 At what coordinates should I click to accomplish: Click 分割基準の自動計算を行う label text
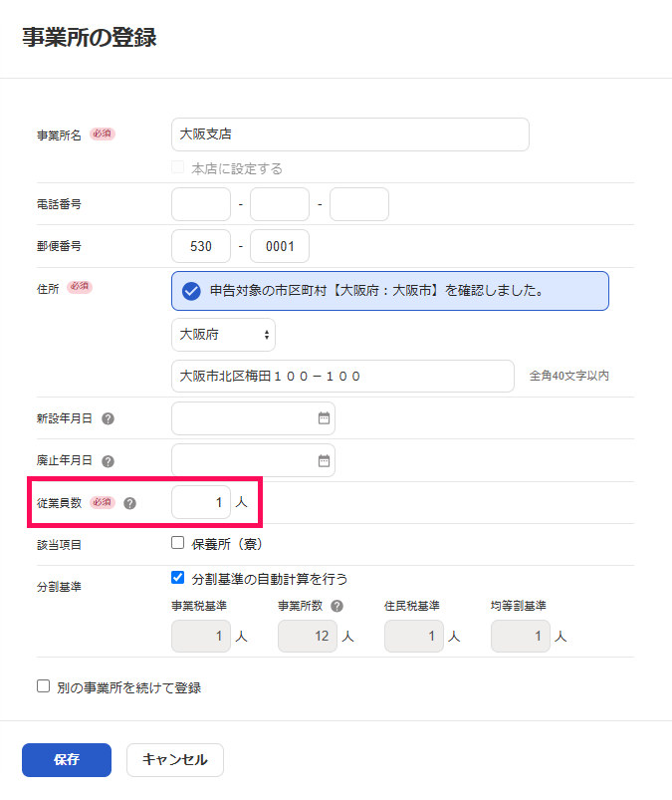click(270, 579)
